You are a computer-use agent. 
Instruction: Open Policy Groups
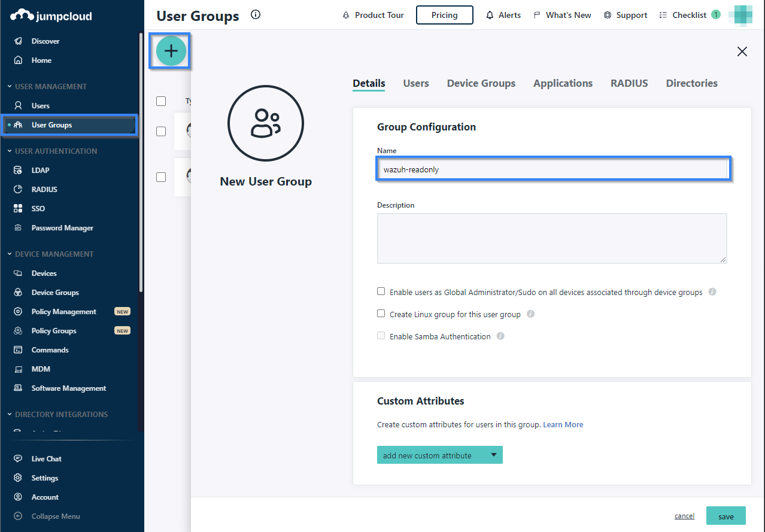tap(54, 331)
